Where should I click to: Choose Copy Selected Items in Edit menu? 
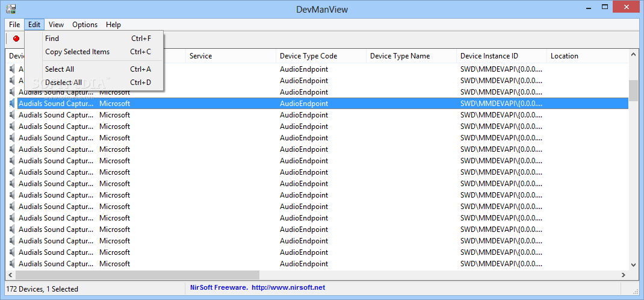click(94, 52)
